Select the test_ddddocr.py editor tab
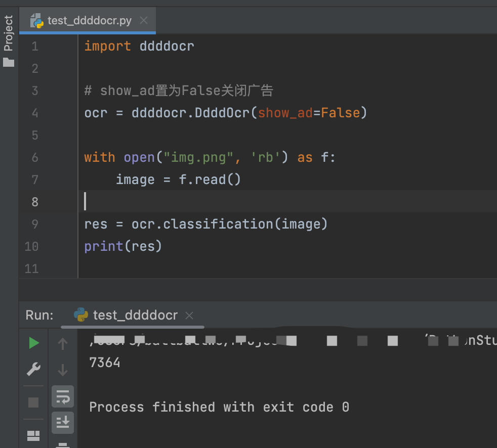The width and height of the screenshot is (497, 448). 87,21
